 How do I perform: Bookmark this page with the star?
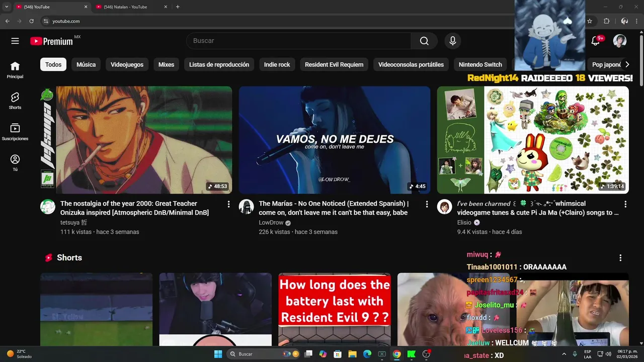(590, 21)
